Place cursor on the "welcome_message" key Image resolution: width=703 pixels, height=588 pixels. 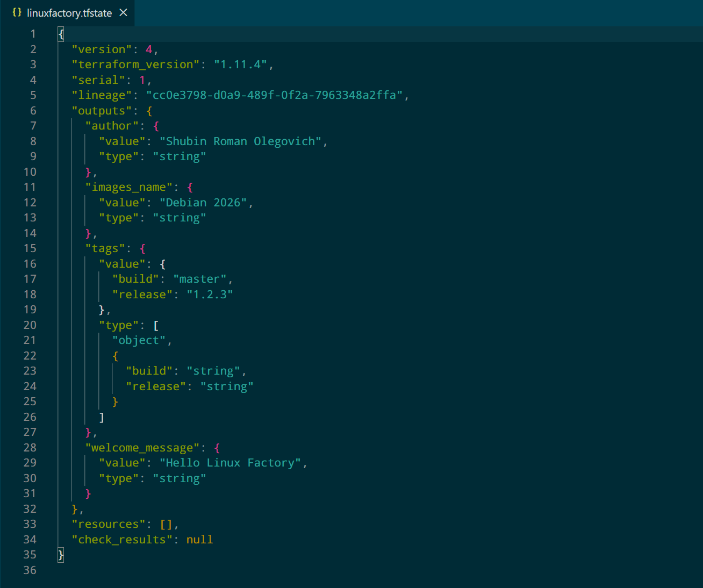point(142,448)
